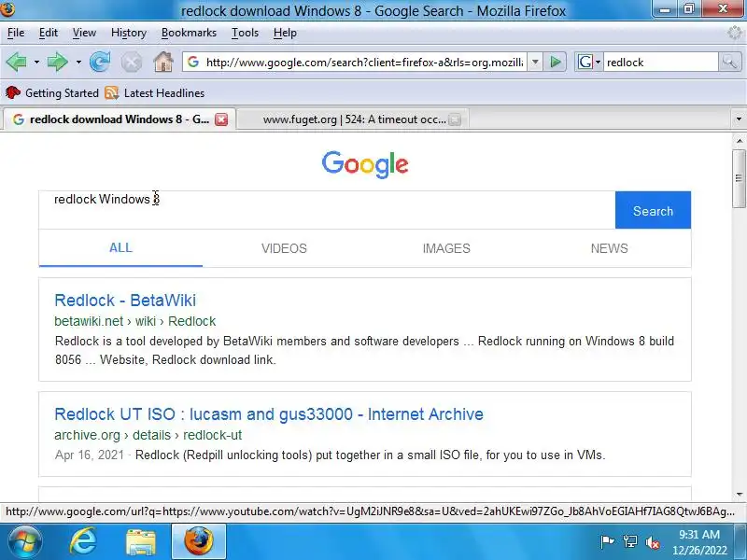
Task: Click the muted volume tray icon
Action: (x=653, y=542)
